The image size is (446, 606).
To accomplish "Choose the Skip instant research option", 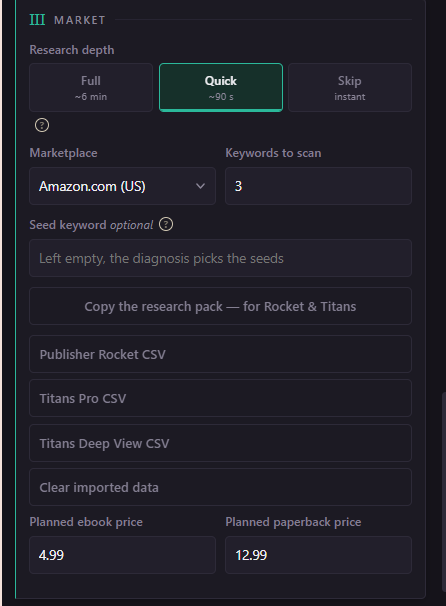I will pos(350,88).
